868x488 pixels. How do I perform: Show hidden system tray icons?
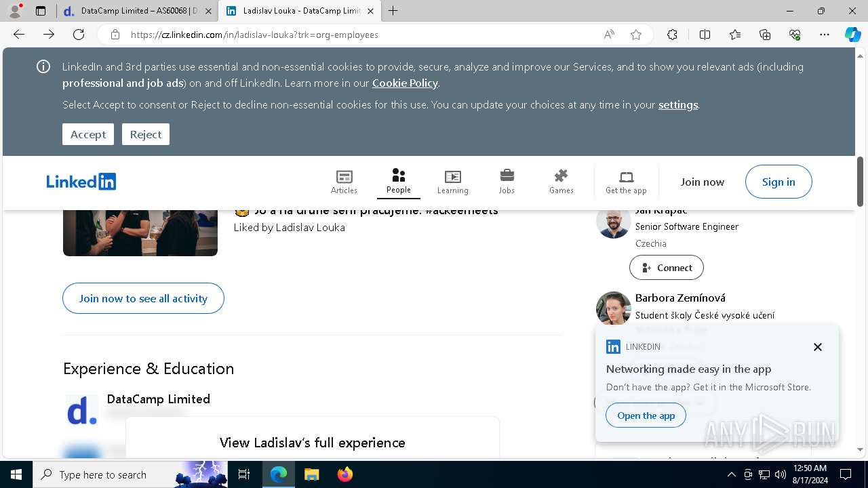click(x=731, y=474)
